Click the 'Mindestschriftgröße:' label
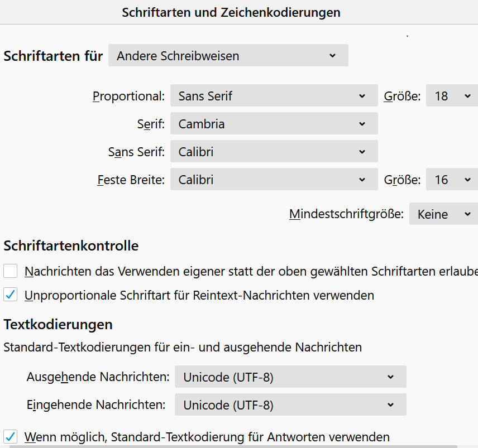Screen dimensions: 478x448 coord(346,214)
